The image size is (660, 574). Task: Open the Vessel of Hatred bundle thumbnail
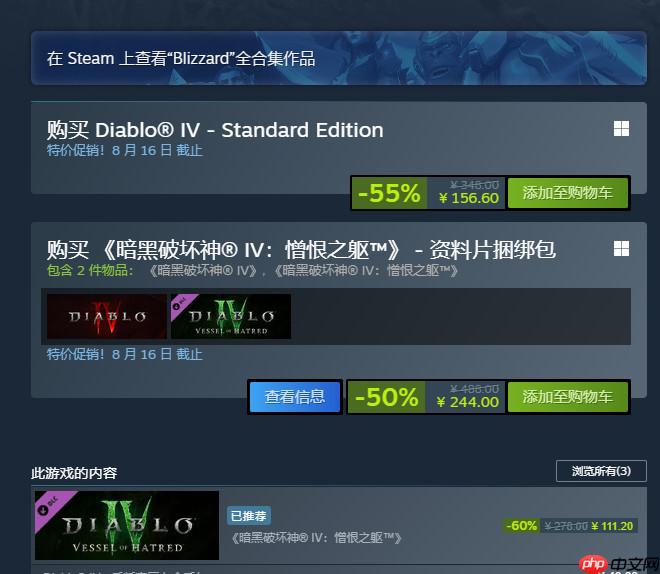coord(231,316)
